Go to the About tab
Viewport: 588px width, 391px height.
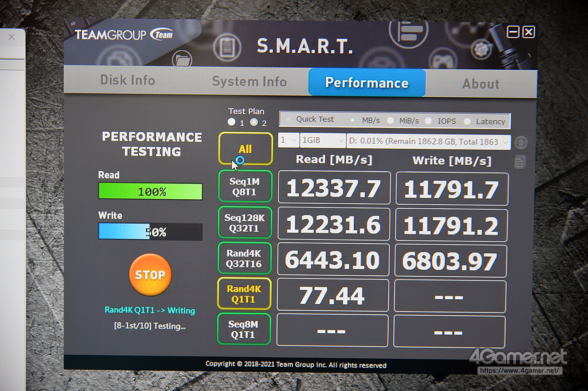click(x=481, y=84)
